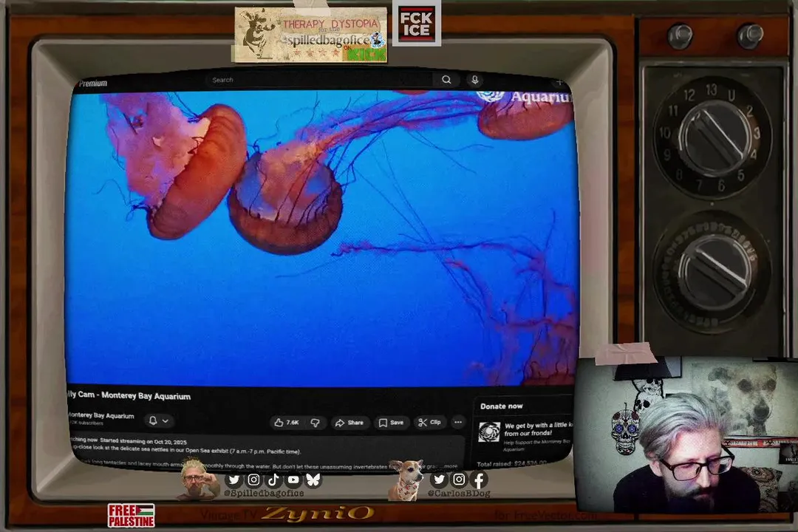
Task: Share the Monterey Bay Aquarium stream
Action: (349, 423)
